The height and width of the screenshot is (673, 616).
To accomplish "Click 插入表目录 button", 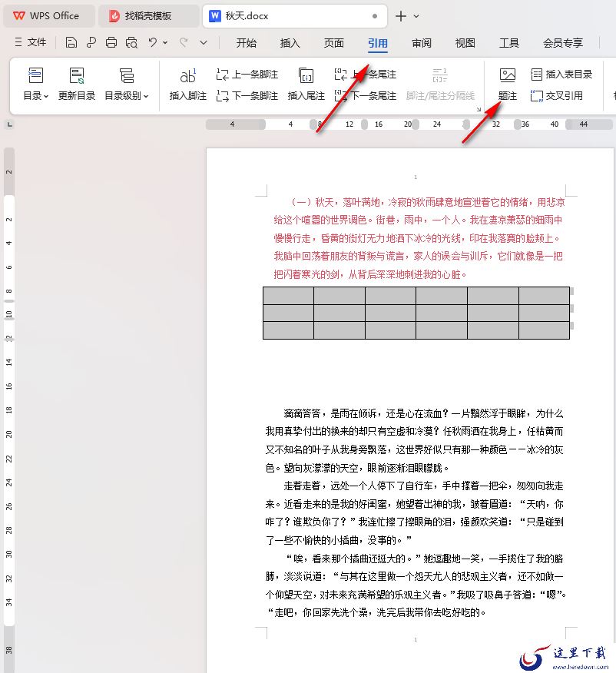I will click(561, 75).
